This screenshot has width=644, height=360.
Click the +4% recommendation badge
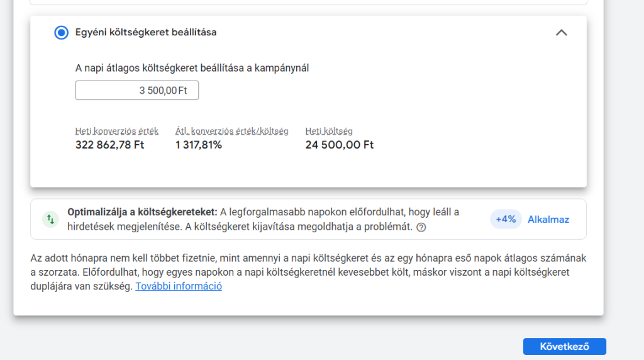[x=506, y=220]
